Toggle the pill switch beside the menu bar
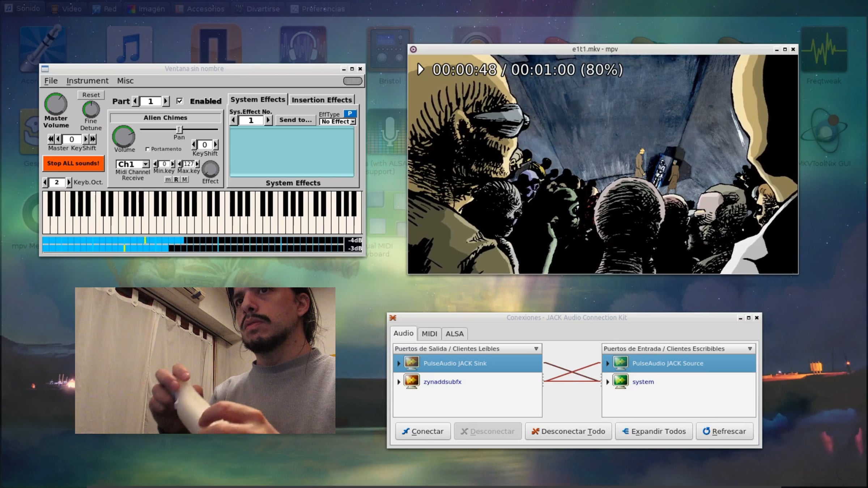The height and width of the screenshot is (488, 868). [353, 81]
